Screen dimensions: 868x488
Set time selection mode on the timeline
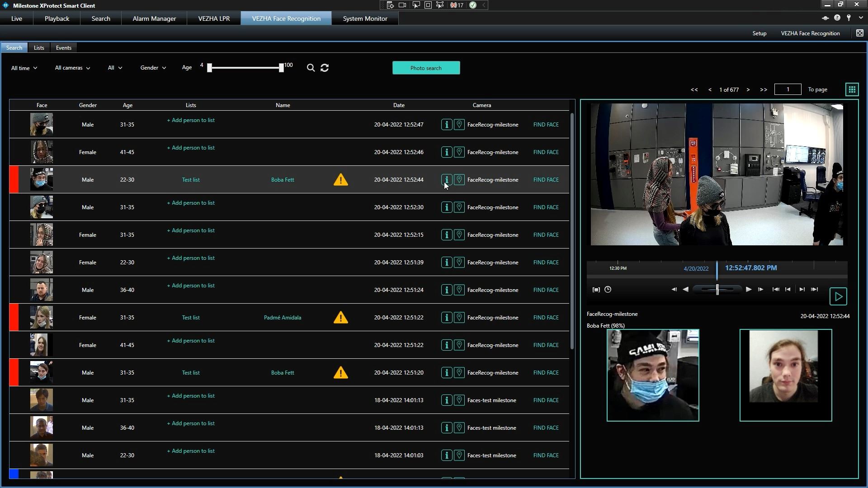pyautogui.click(x=596, y=290)
